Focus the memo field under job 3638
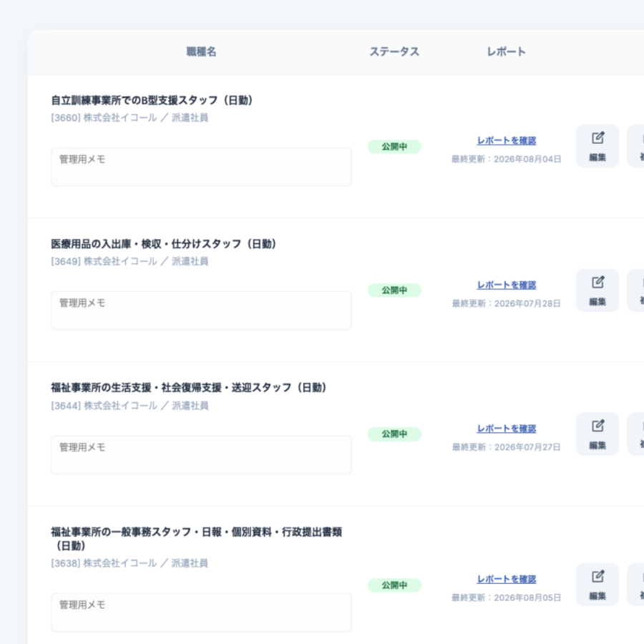The image size is (644, 644). 201,613
